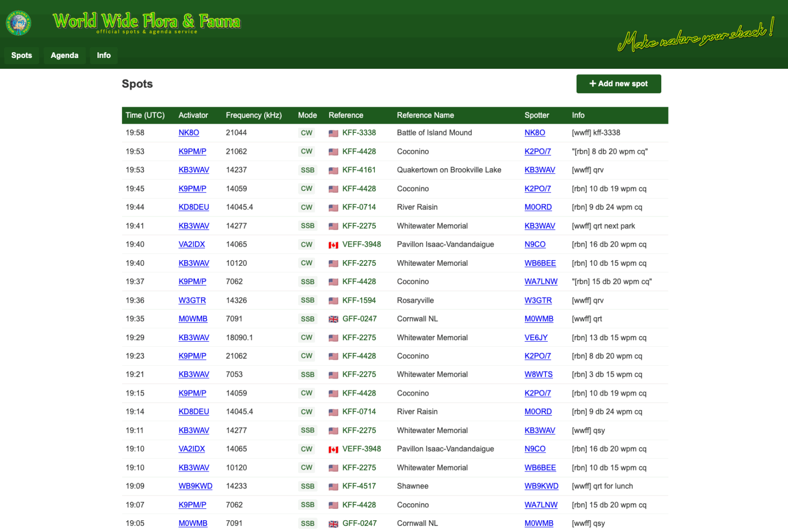Select the Spots menu item

coord(22,55)
